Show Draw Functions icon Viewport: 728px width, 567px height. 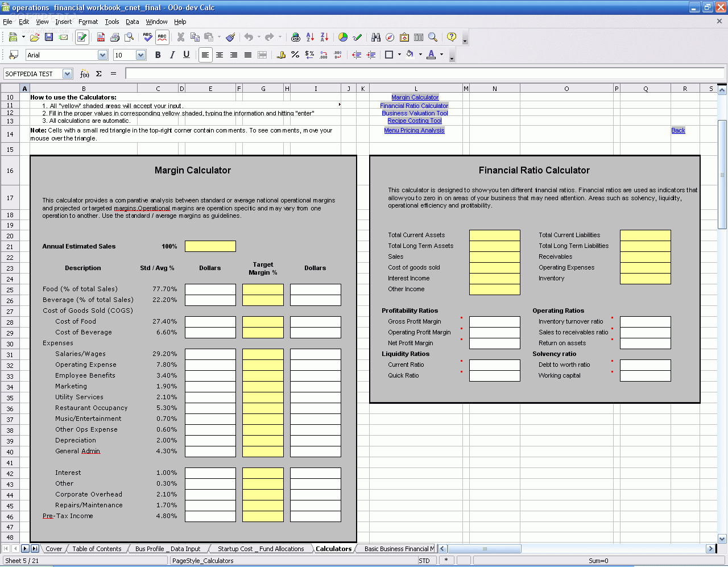click(357, 37)
